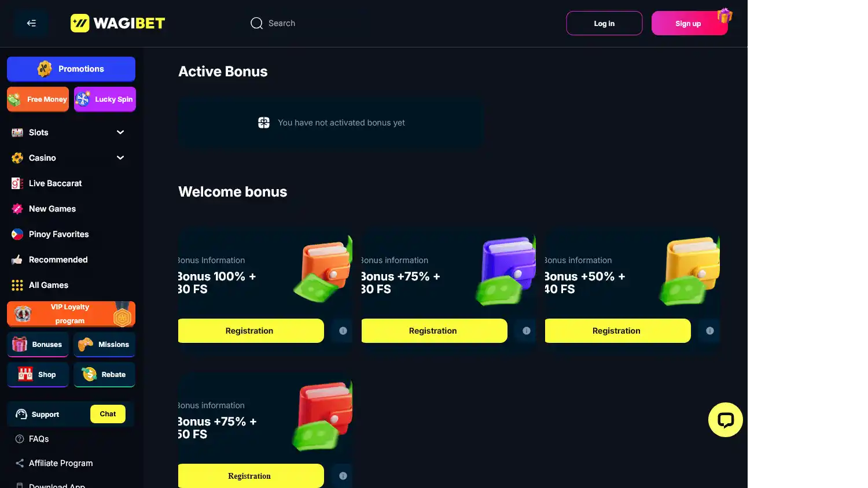Viewport: 868px width, 488px height.
Task: Select New Games in the sidebar
Action: pos(52,208)
